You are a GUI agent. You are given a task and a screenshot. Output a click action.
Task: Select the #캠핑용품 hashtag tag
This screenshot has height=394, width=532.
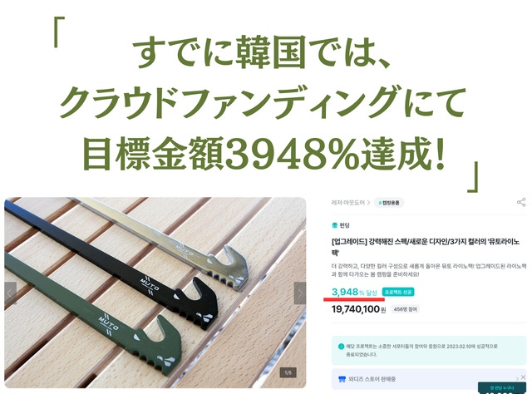tap(389, 203)
